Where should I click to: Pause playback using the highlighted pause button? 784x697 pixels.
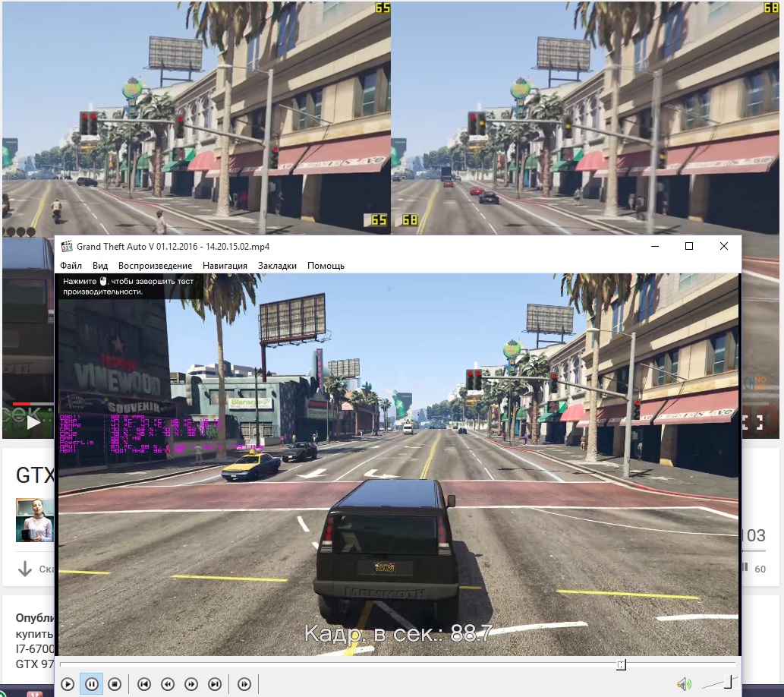coord(92,684)
